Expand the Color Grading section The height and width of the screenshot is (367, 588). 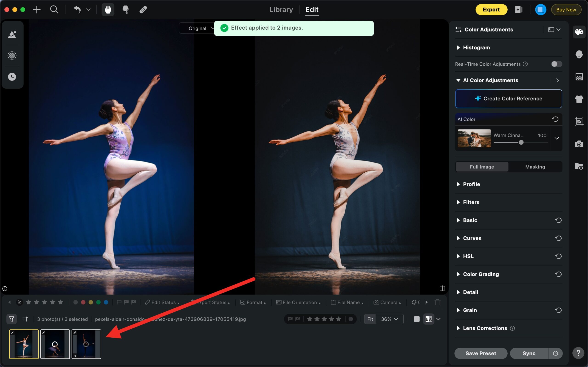point(481,274)
